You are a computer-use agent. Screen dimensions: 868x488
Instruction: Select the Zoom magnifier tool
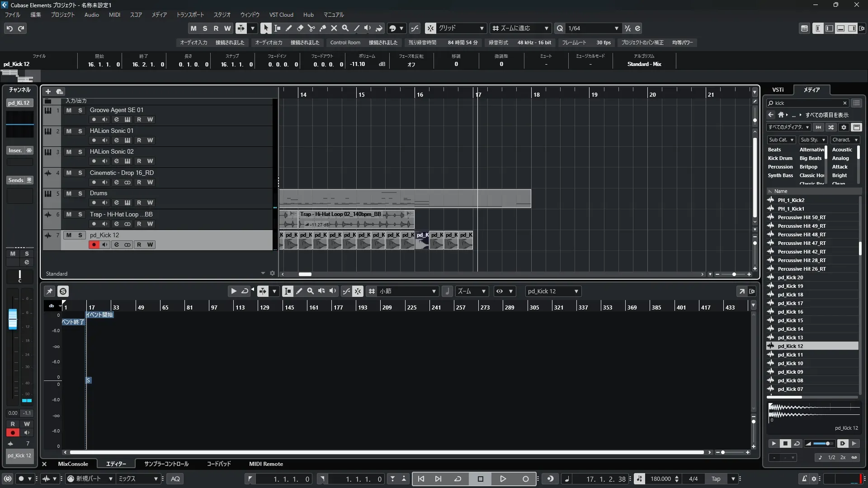point(345,28)
